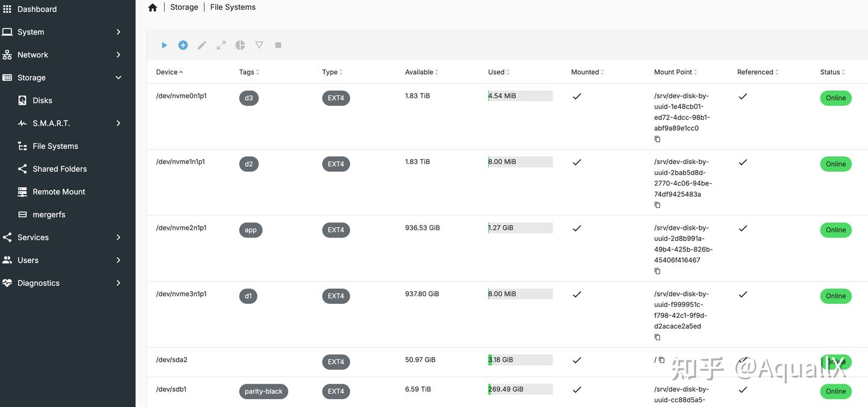Click the Dashboard grid icon in sidebar

coord(7,9)
